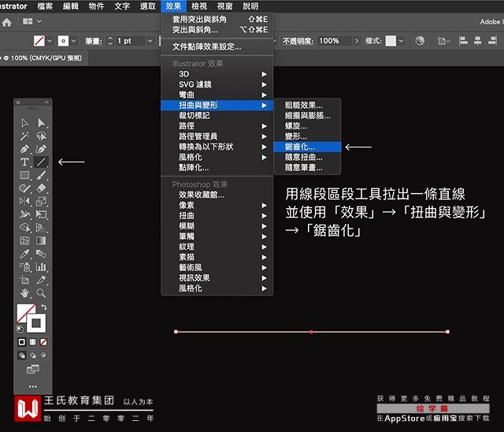This screenshot has width=504, height=432.
Task: Enable Draw Inside mode
Action: pos(43,355)
